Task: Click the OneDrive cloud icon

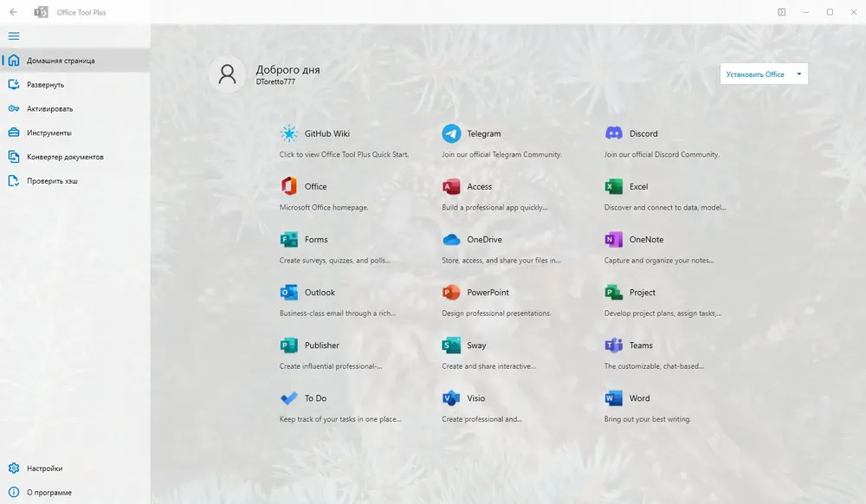Action: pos(451,240)
